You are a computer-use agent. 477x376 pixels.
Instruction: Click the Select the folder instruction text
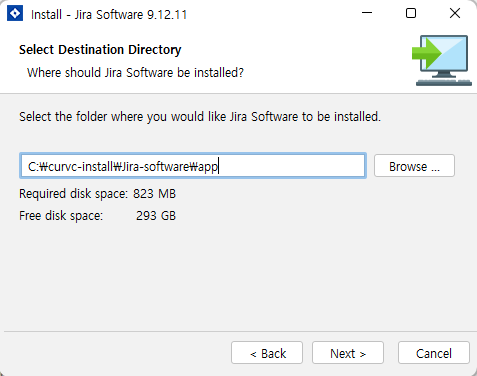click(x=200, y=117)
